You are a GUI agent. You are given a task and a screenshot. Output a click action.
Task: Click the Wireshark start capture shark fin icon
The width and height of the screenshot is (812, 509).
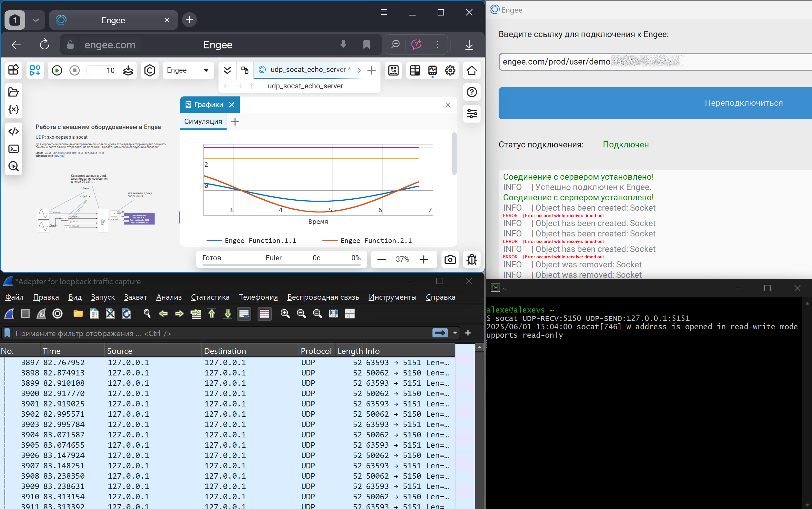click(9, 314)
